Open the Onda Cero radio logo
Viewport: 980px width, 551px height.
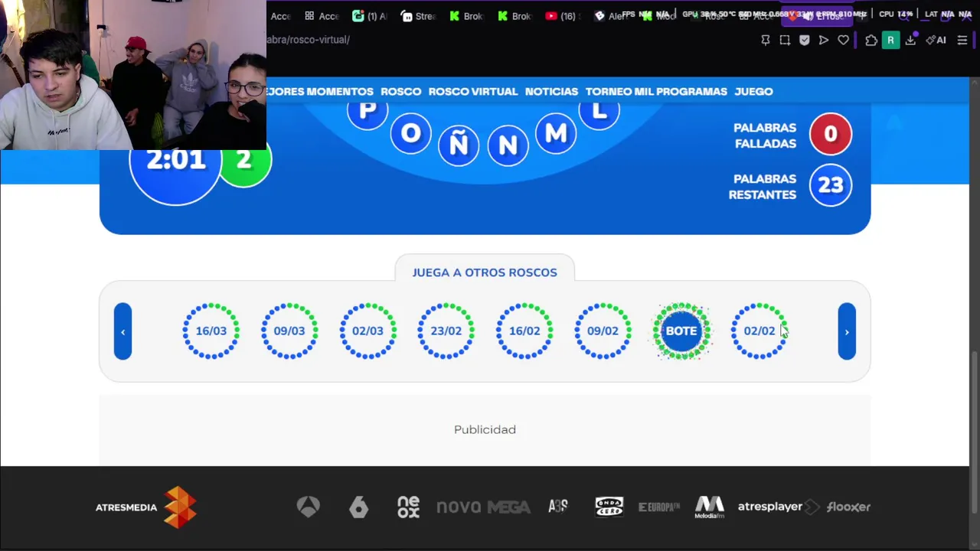pyautogui.click(x=609, y=507)
